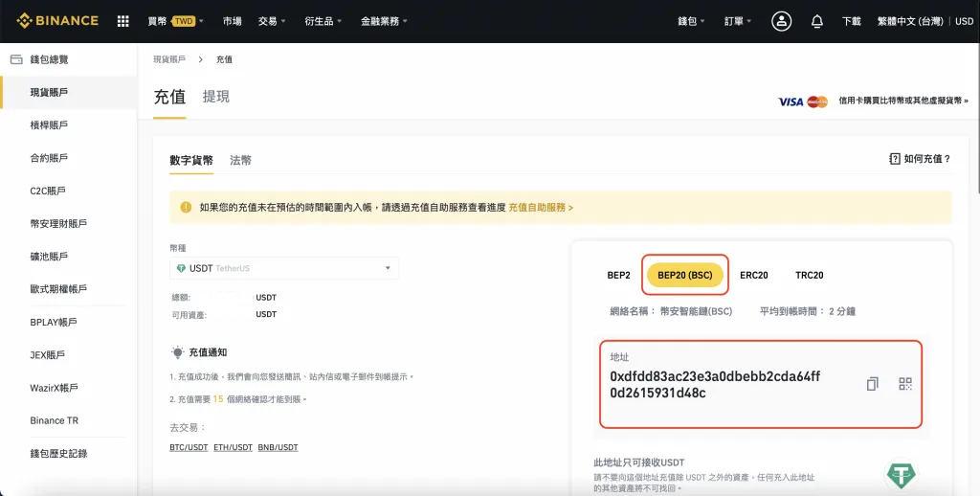This screenshot has height=496, width=980.
Task: Switch to the 法幣 fiat tab
Action: (240, 161)
